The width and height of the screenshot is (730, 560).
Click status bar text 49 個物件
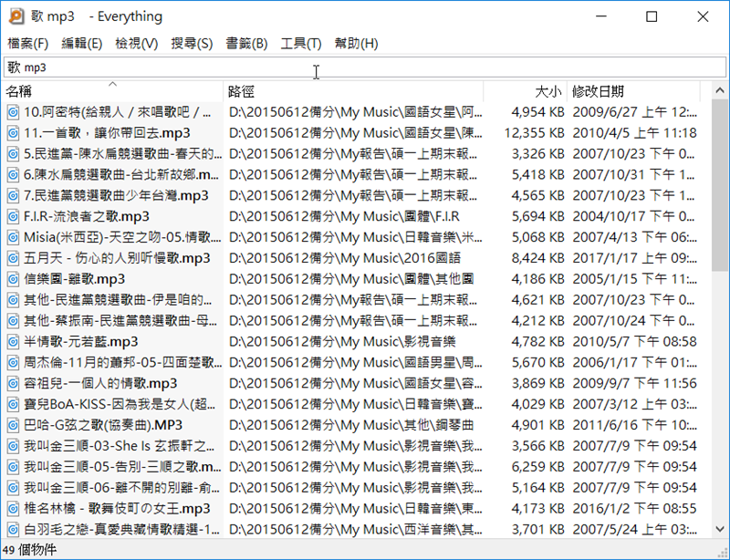[x=30, y=550]
